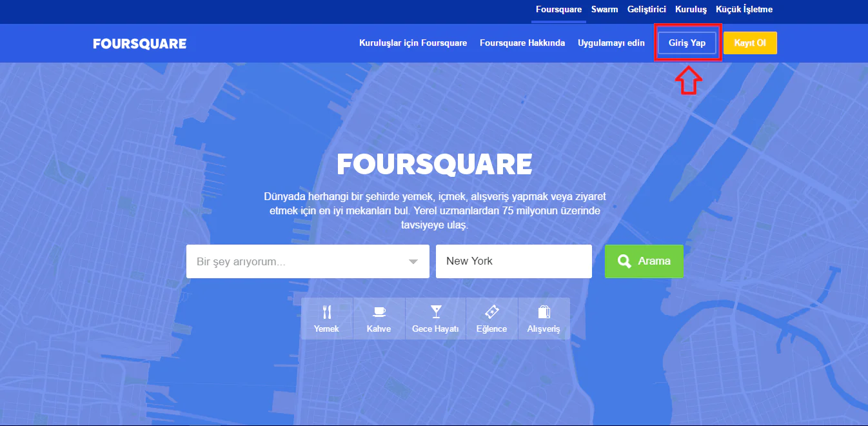Screen dimensions: 868x426
Task: Open the Kuruluş top menu item
Action: click(x=691, y=10)
